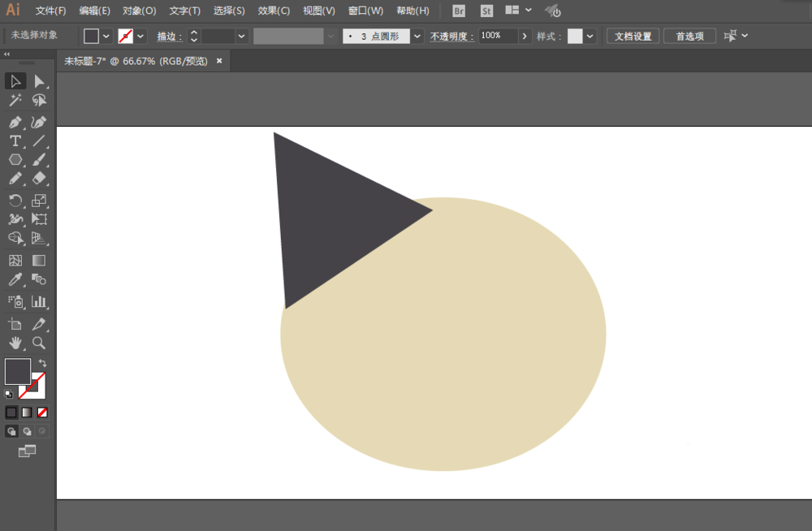Choose the Eyedropper tool
The width and height of the screenshot is (812, 531).
coord(15,280)
